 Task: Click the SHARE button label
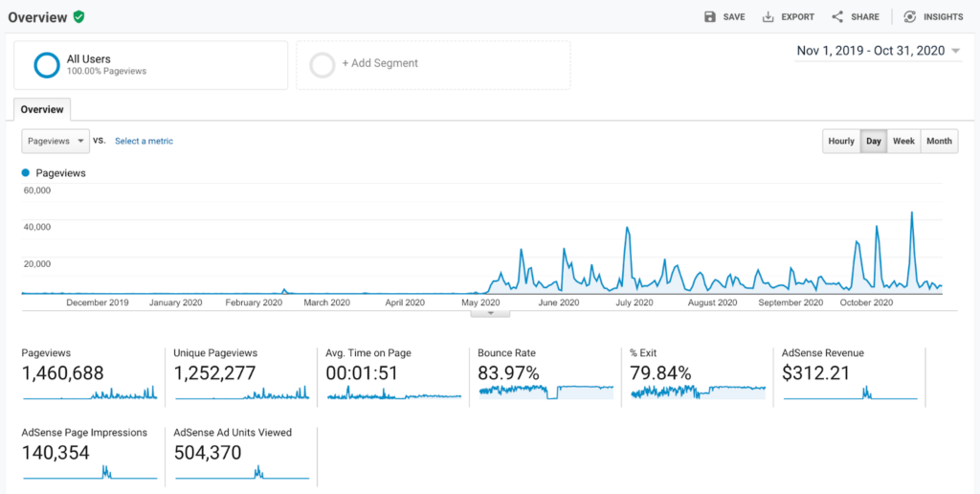865,17
